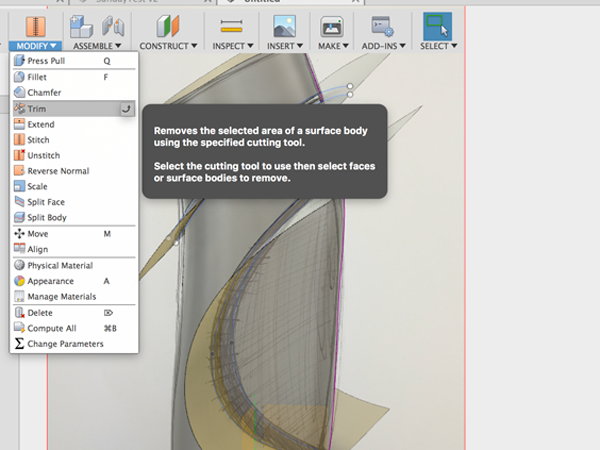This screenshot has width=600, height=450.
Task: Open the INSERT dropdown
Action: tap(285, 46)
